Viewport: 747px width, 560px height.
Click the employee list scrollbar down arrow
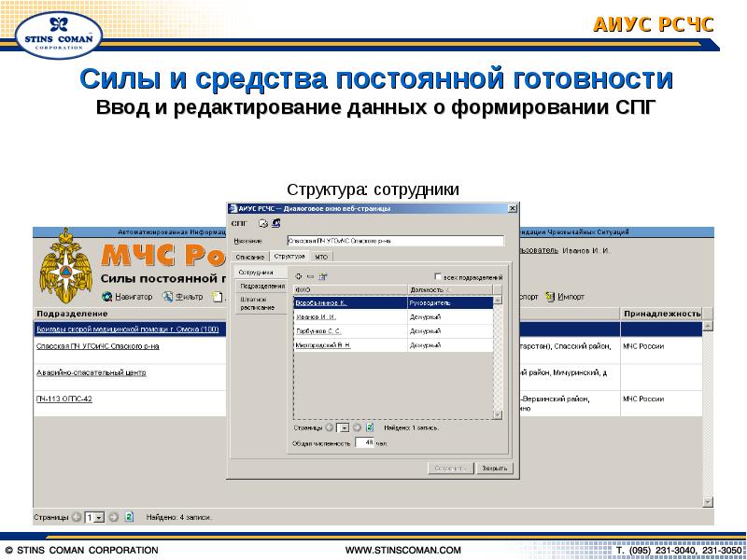pyautogui.click(x=498, y=414)
